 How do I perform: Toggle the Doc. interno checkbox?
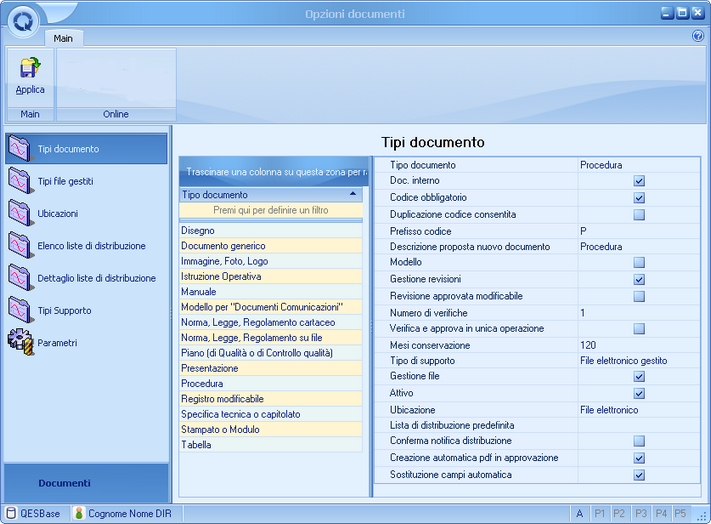(x=639, y=181)
